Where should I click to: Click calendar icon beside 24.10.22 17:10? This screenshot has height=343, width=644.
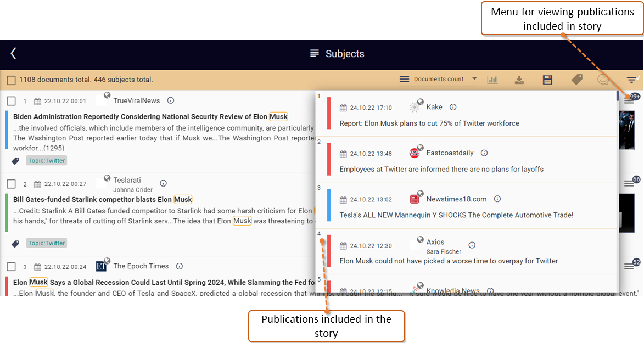click(x=343, y=108)
